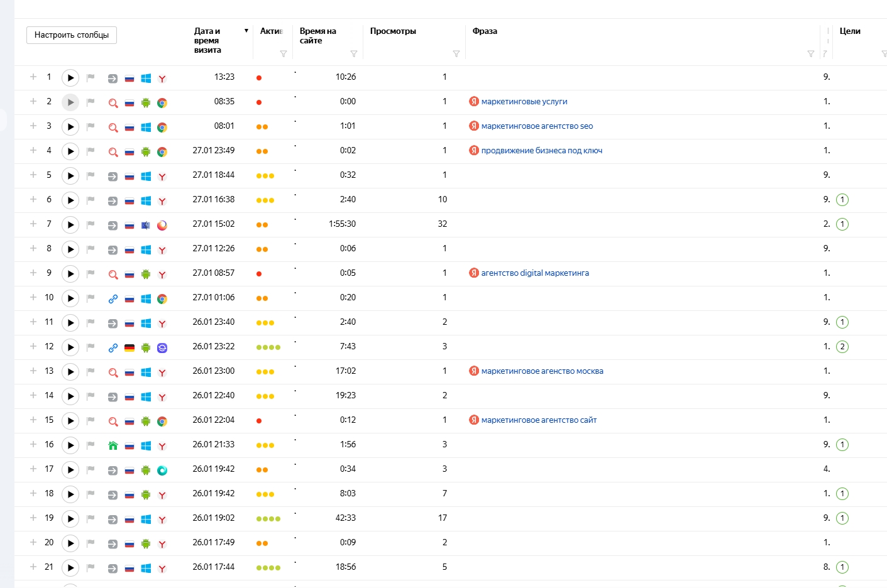
Task: Click the Фраза column header
Action: 485,31
